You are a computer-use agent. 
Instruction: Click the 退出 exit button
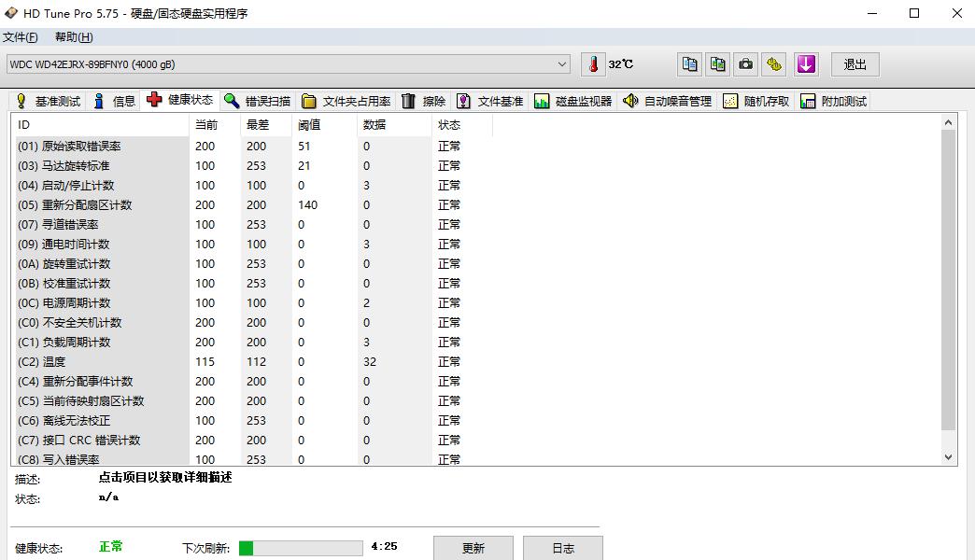pyautogui.click(x=855, y=64)
